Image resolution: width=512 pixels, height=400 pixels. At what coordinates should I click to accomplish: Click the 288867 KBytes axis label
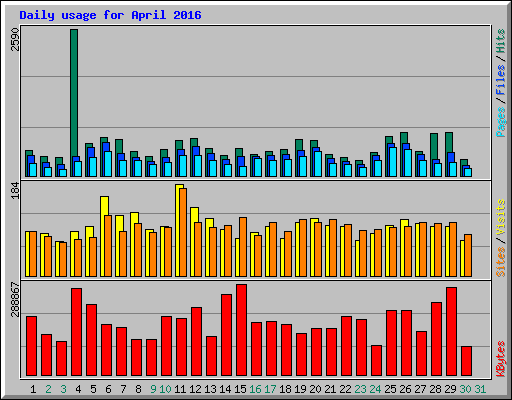coord(15,299)
